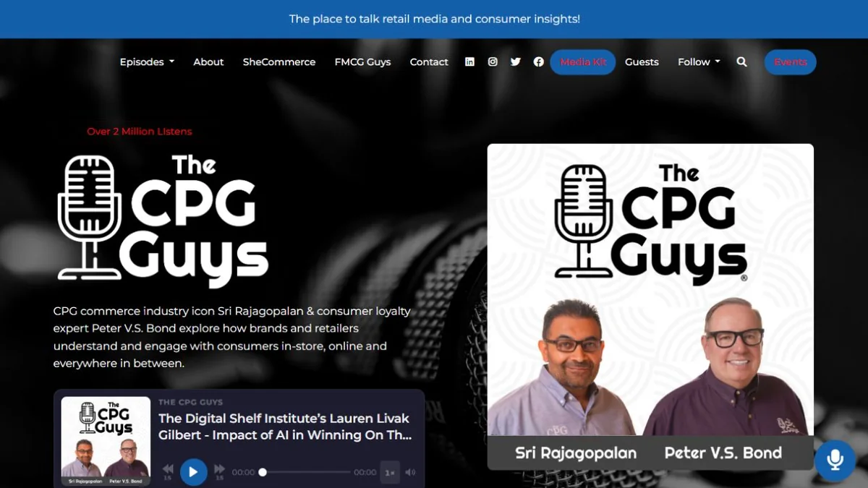Screen dimensions: 868x488
Task: Rewind the player 15 seconds
Action: 167,471
